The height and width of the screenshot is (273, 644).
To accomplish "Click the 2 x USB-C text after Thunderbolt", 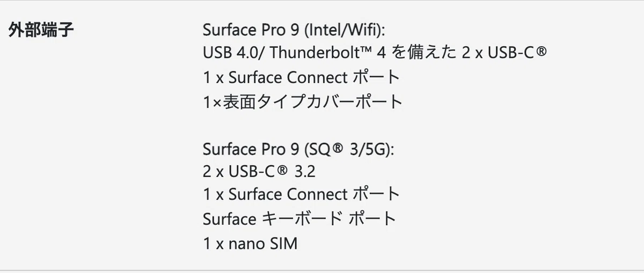I will 504,53.
